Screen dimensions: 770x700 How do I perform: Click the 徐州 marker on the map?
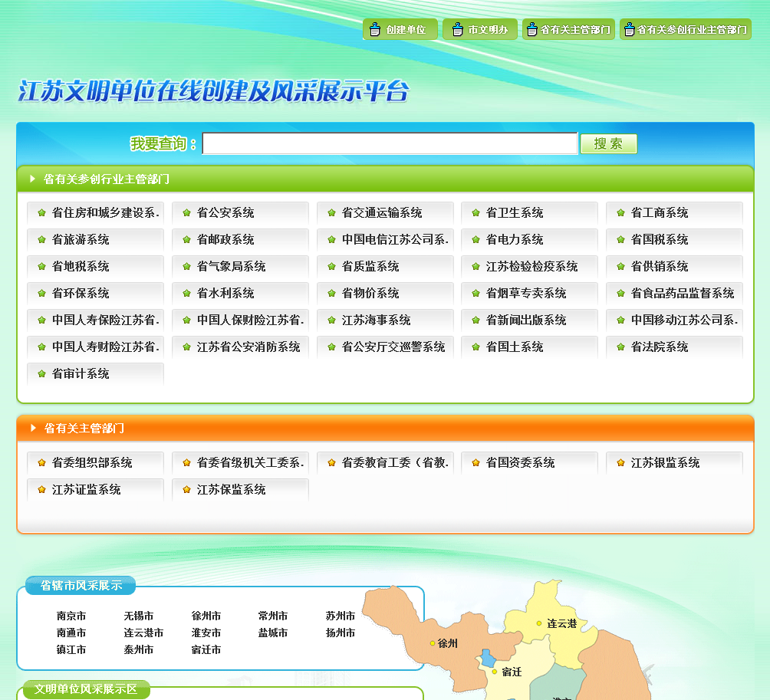tap(433, 643)
